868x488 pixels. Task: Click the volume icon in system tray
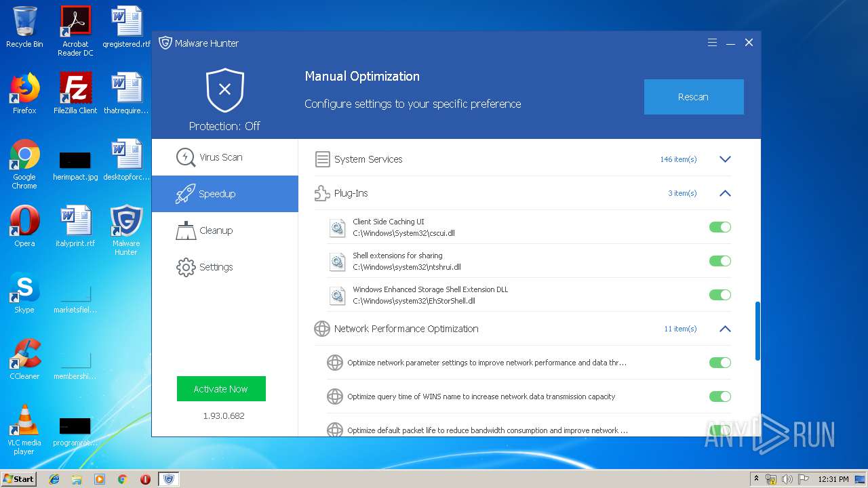787,479
